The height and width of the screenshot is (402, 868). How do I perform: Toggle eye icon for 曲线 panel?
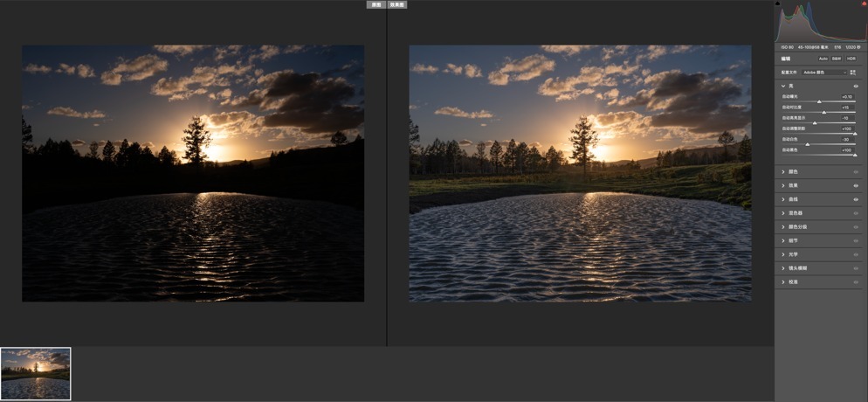[x=856, y=199]
